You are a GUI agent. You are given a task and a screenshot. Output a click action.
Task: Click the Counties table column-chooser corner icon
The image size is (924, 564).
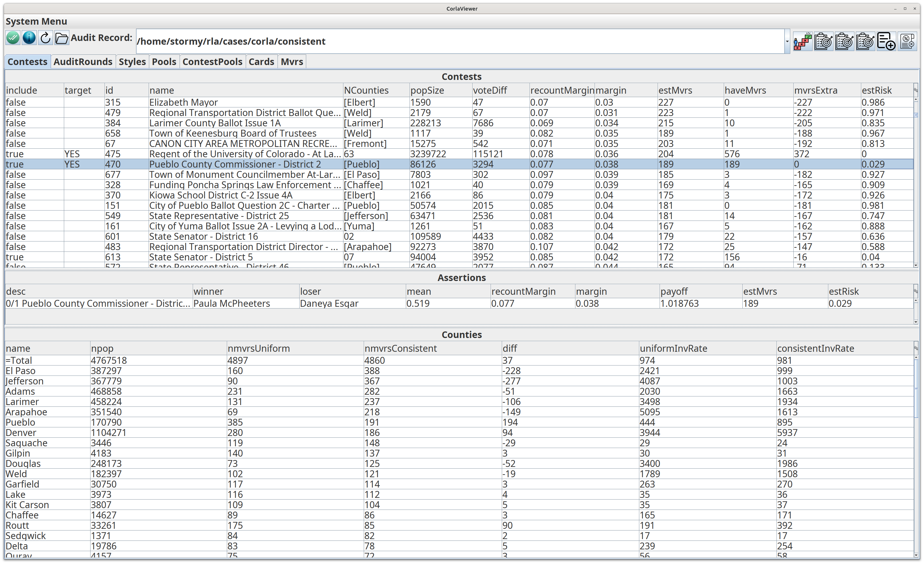click(916, 348)
